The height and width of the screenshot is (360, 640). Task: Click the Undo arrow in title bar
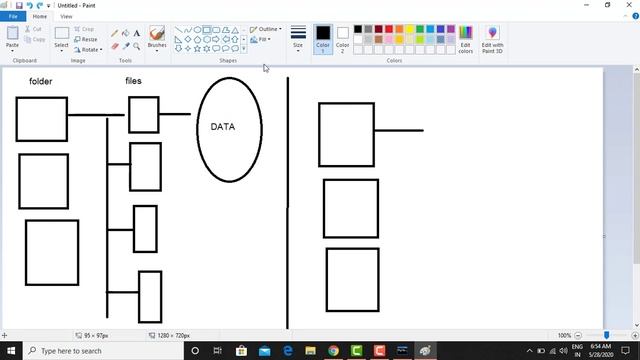coord(29,6)
